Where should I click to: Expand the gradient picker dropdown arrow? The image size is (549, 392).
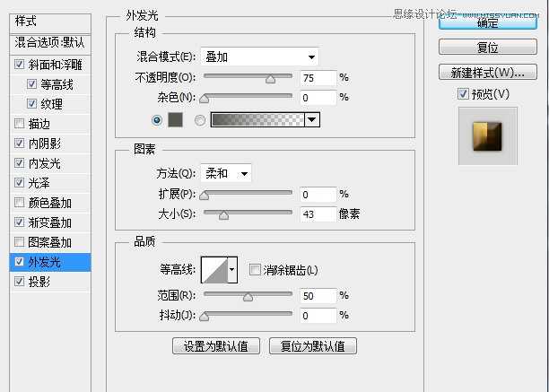tap(312, 118)
